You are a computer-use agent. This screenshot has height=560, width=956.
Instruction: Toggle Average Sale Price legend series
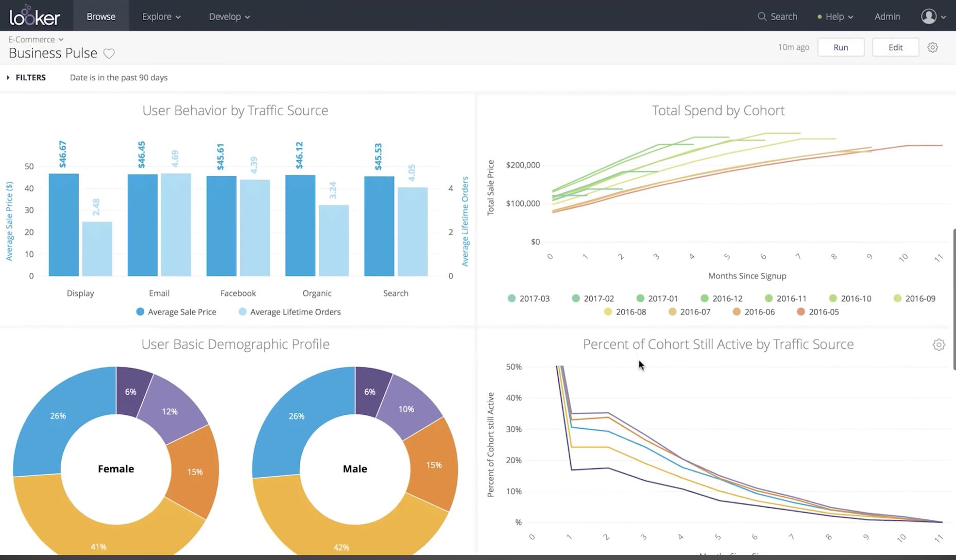[176, 312]
